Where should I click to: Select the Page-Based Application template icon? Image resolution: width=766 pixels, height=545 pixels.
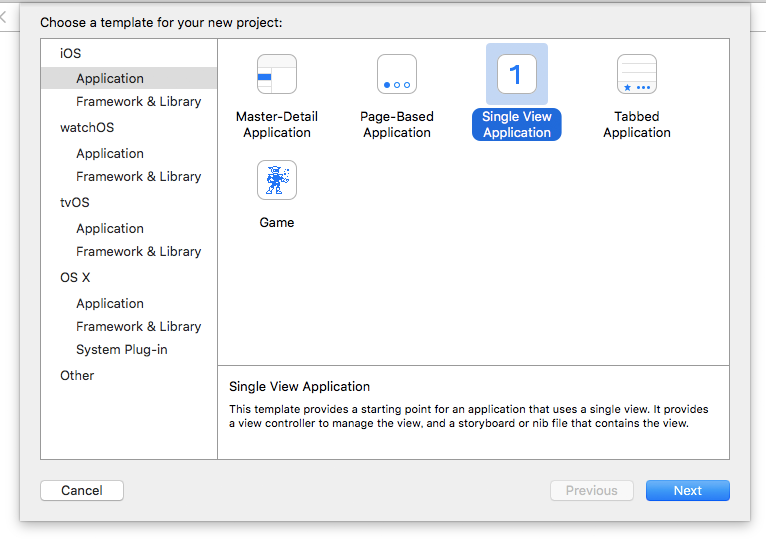(397, 74)
